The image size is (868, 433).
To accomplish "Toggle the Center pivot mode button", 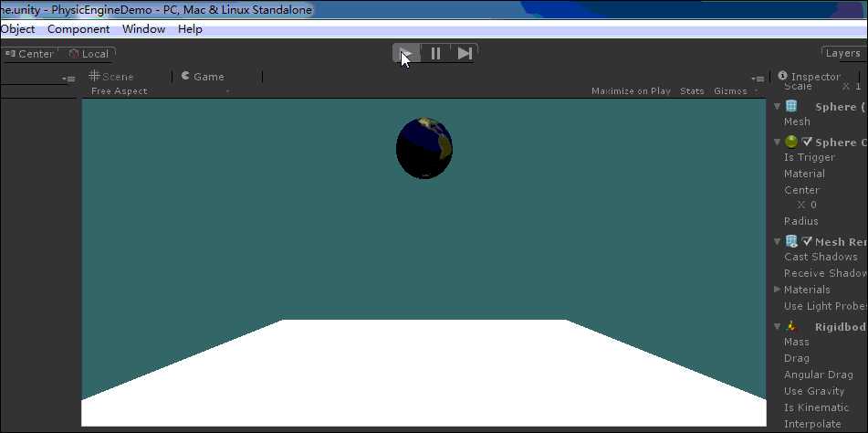I will [29, 54].
